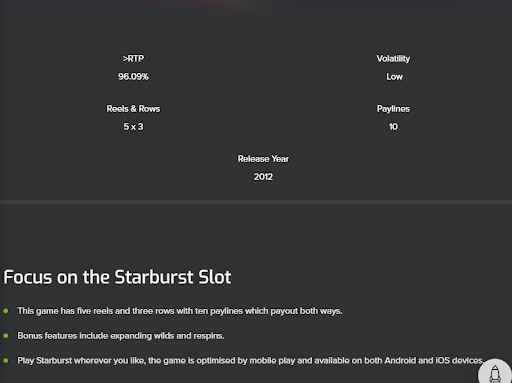This screenshot has width=512, height=383.
Task: Click the five reels and three rows bullet
Action: (180, 311)
